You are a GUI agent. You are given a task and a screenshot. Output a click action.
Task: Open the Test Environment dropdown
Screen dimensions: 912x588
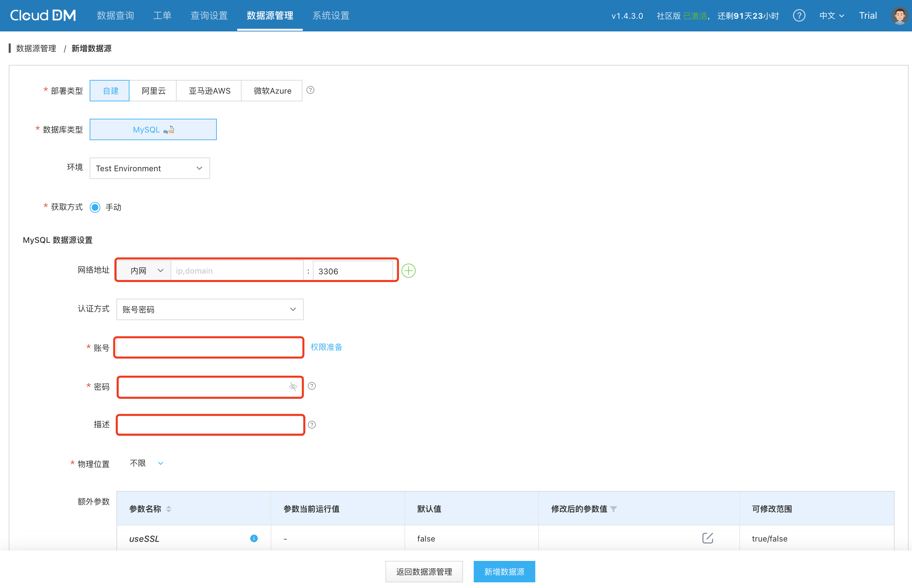[x=149, y=168]
